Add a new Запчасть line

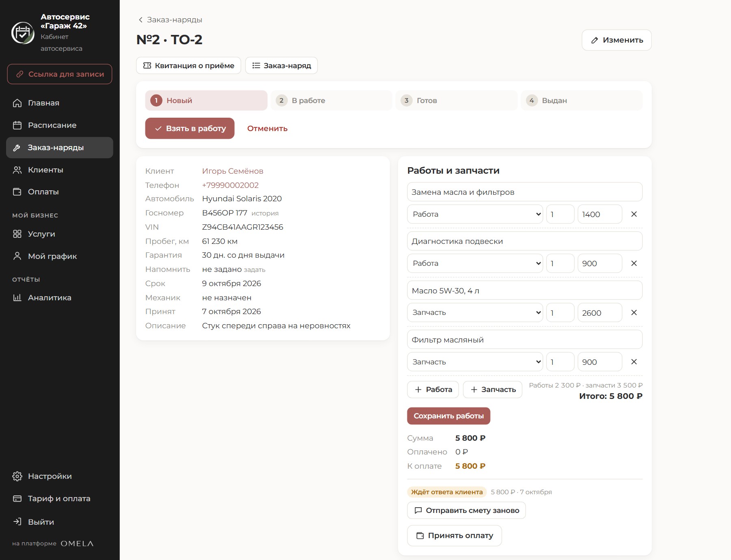click(x=493, y=390)
